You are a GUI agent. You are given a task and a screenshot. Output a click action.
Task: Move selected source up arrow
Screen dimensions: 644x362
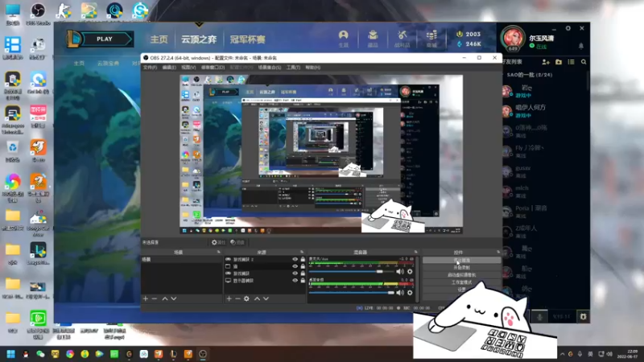tap(257, 298)
